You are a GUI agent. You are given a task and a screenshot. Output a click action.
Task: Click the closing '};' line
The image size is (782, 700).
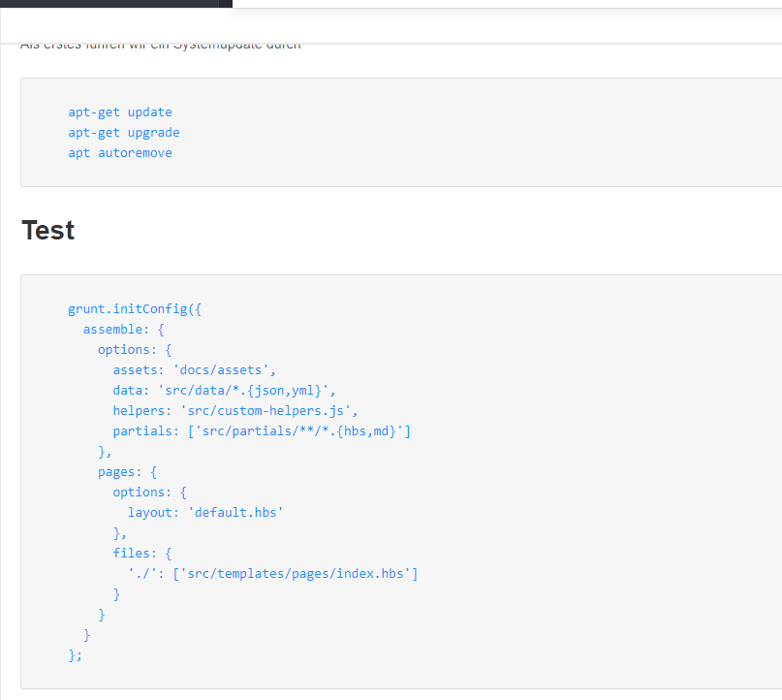tap(76, 655)
